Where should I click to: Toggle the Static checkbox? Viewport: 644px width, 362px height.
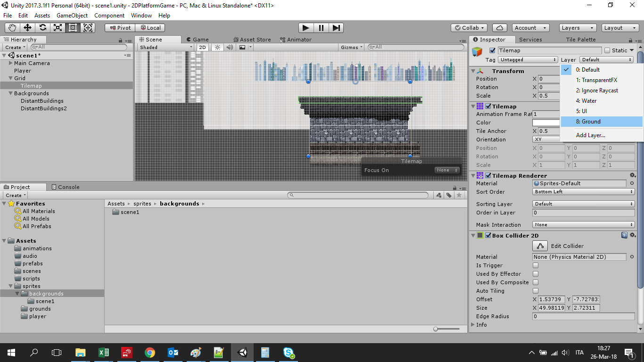point(607,50)
